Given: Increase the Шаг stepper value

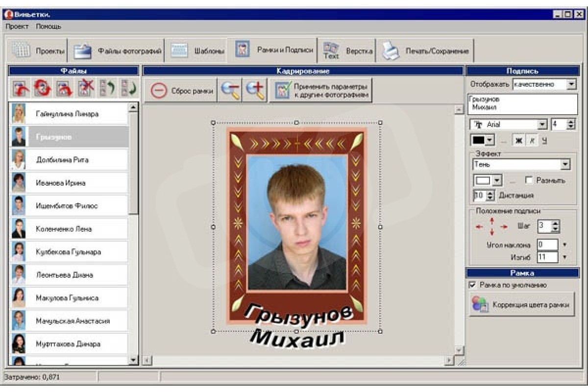Looking at the screenshot, I should click(555, 223).
